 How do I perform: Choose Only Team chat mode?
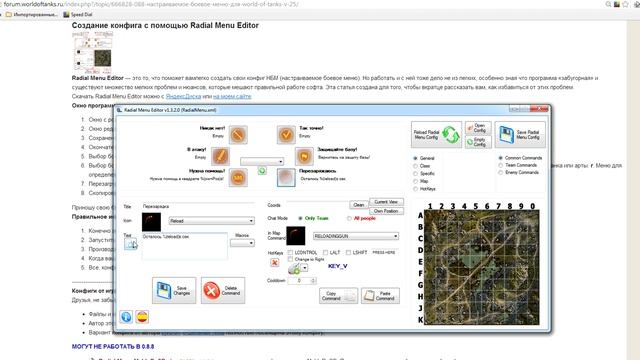[301, 218]
